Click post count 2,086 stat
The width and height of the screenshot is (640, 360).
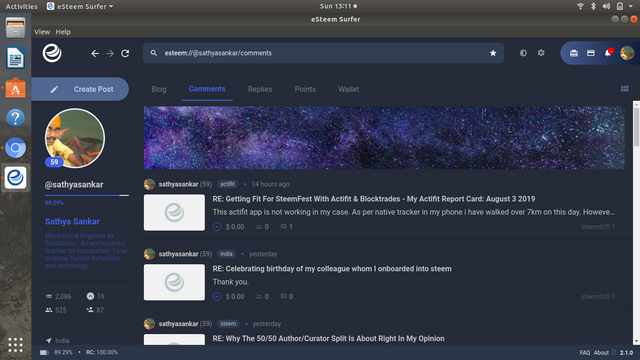(58, 296)
